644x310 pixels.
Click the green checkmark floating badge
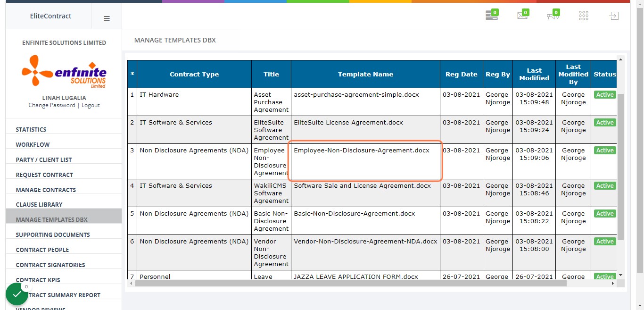[17, 294]
